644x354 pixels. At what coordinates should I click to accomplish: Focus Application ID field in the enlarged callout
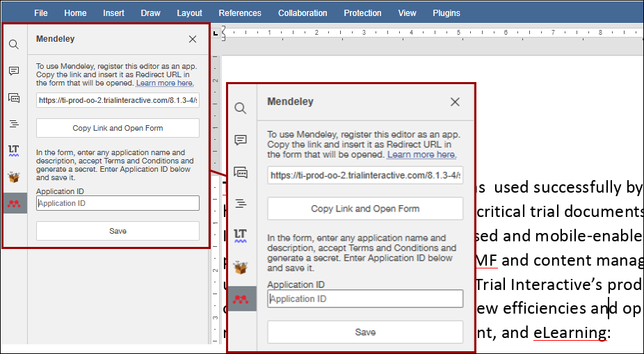(x=365, y=299)
